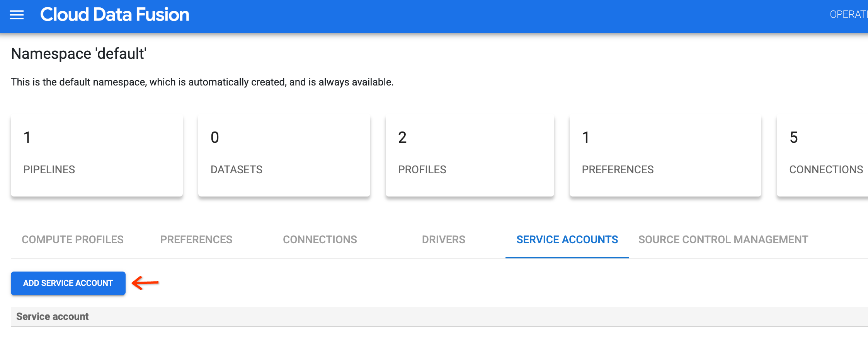Image resolution: width=868 pixels, height=352 pixels.
Task: Switch to the PREFERENCES tab
Action: click(196, 239)
